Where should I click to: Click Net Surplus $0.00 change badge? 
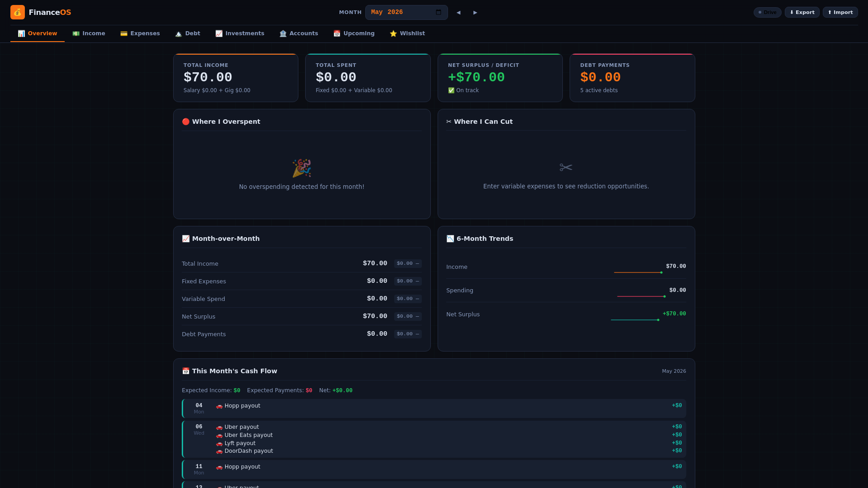[408, 316]
